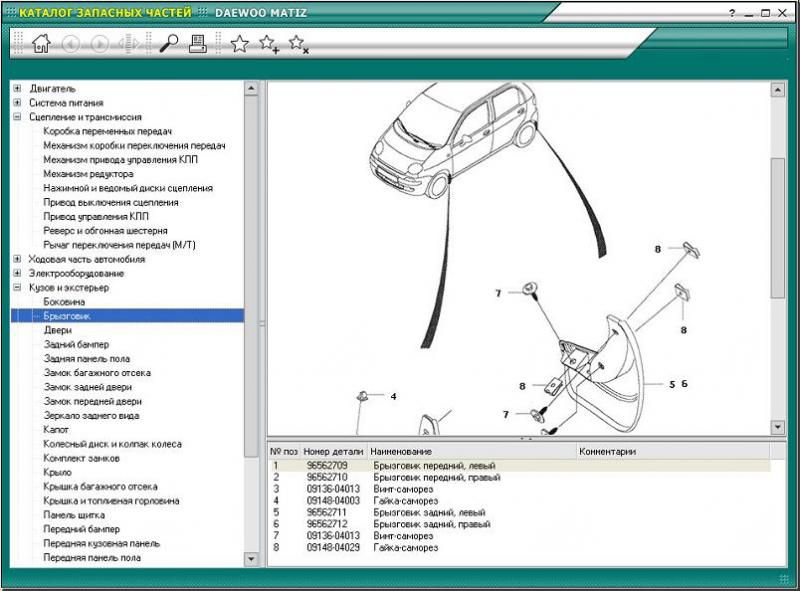
Task: Expand the Электрооборудование tree node
Action: coord(18,273)
